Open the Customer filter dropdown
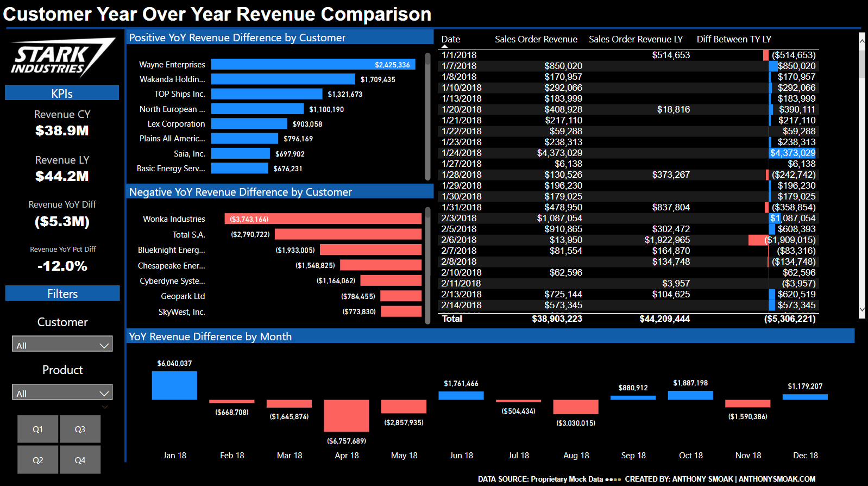The image size is (868, 486). [x=62, y=345]
